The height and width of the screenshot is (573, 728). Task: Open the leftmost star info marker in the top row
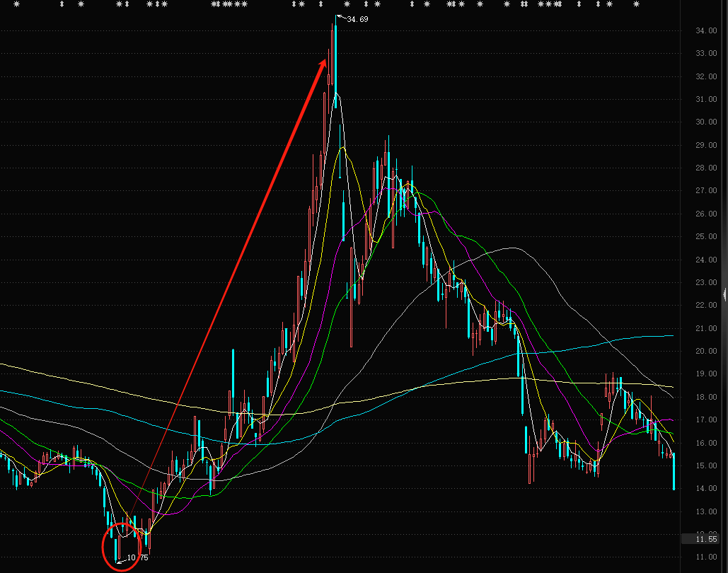pos(17,4)
